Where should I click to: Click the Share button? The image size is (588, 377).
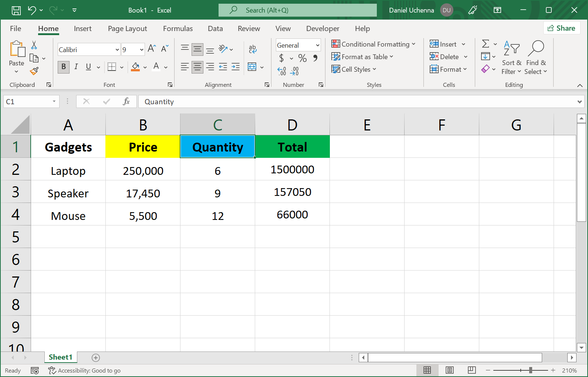(561, 28)
